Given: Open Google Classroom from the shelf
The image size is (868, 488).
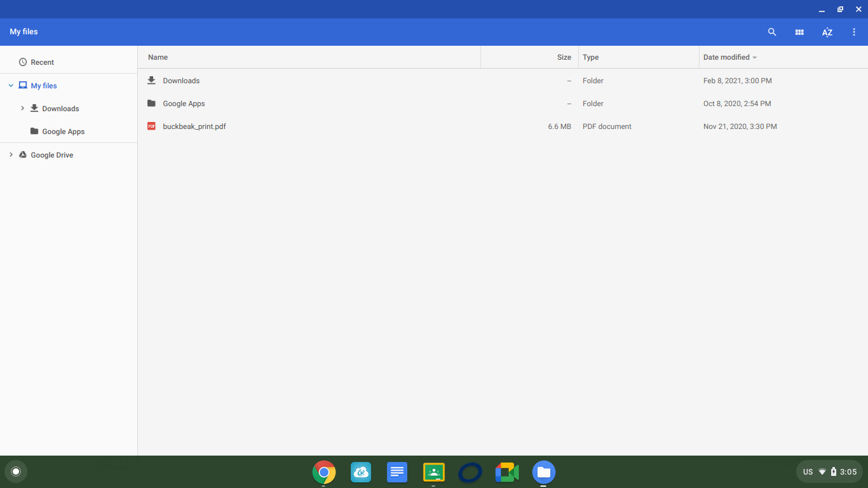Looking at the screenshot, I should click(x=434, y=472).
